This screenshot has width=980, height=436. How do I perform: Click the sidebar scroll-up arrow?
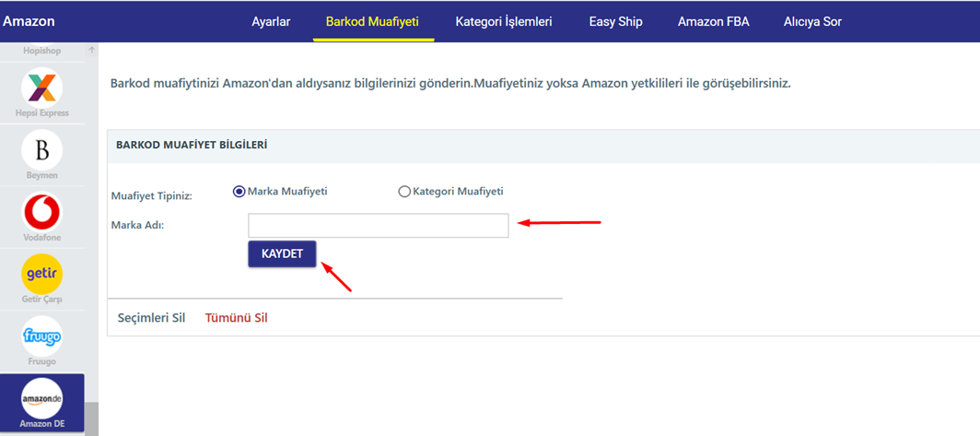pyautogui.click(x=91, y=51)
